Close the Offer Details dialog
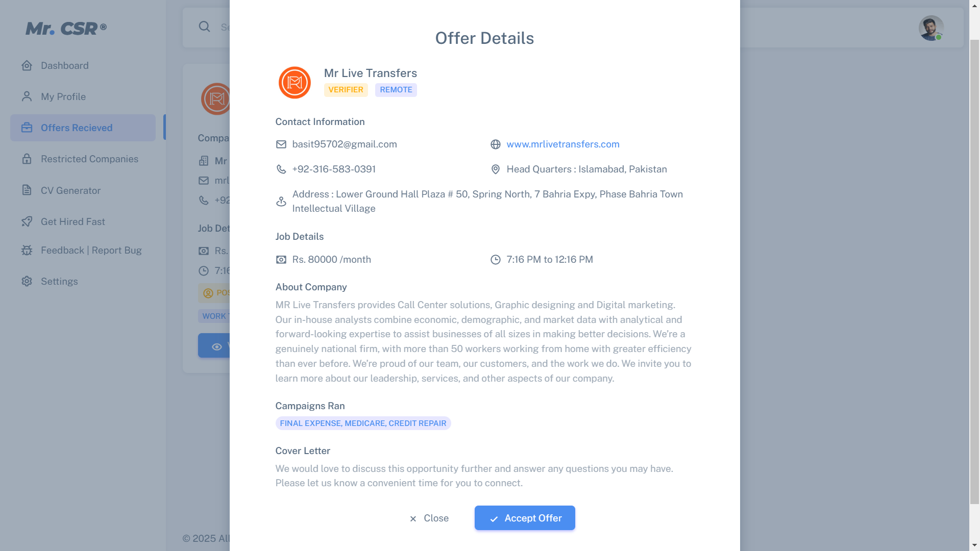 click(429, 518)
